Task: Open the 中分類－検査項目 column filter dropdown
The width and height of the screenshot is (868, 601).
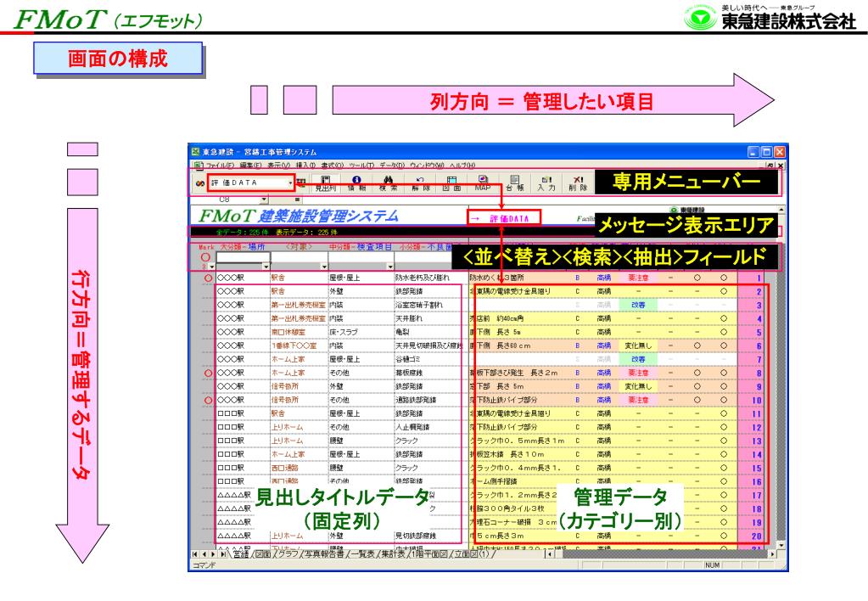Action: tap(390, 267)
